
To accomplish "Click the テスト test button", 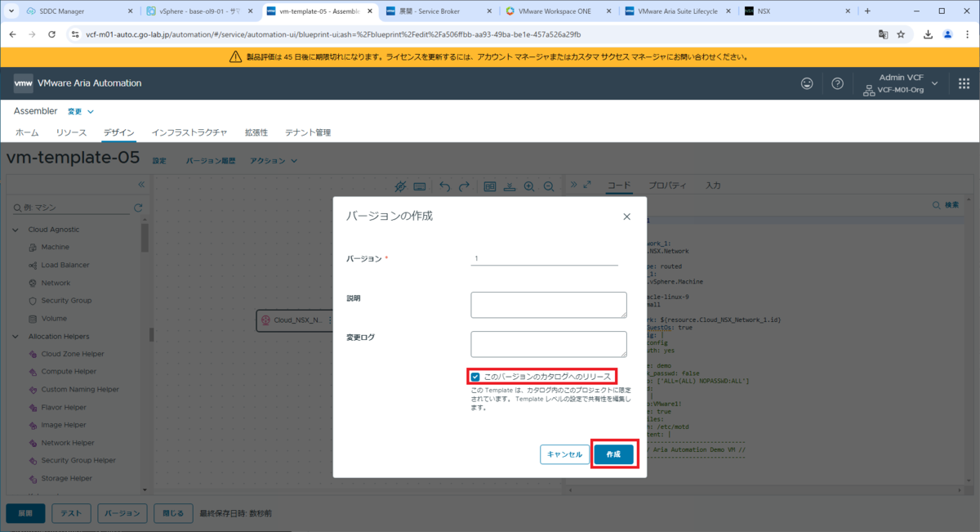I will pyautogui.click(x=71, y=513).
